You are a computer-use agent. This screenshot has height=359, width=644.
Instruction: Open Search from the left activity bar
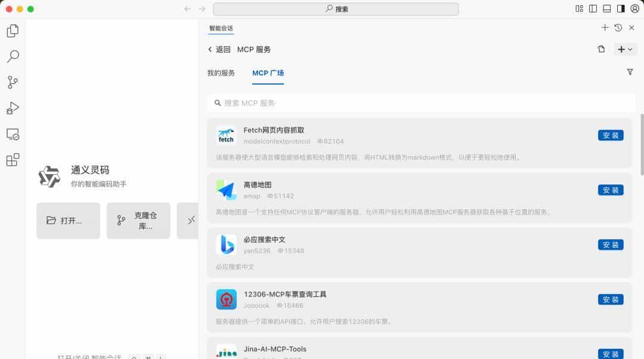coord(13,56)
